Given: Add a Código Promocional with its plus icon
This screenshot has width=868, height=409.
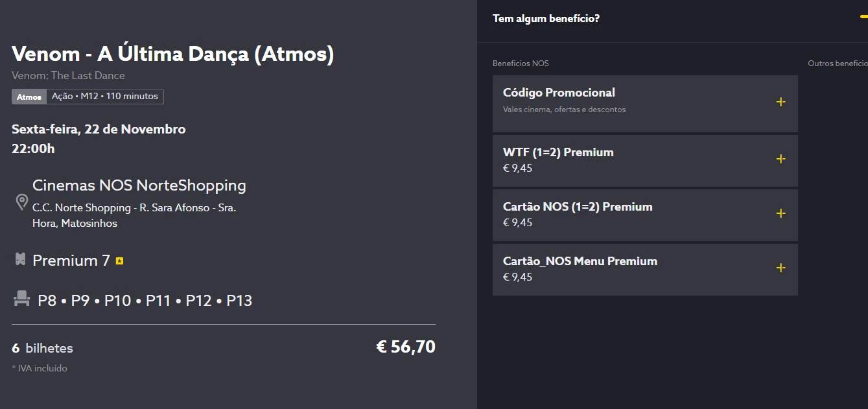Looking at the screenshot, I should (x=780, y=102).
